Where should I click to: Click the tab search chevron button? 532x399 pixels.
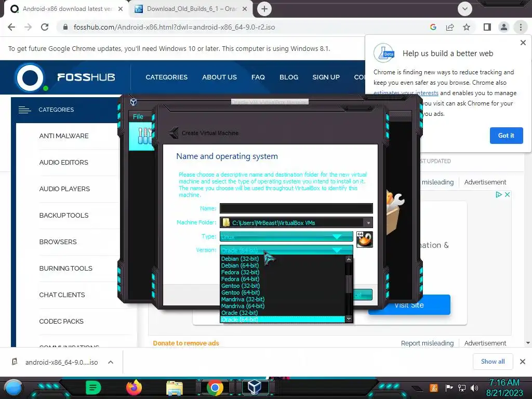[465, 9]
